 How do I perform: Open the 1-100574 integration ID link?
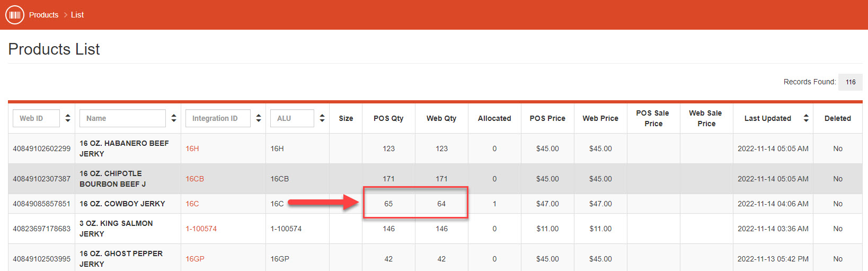pos(201,229)
